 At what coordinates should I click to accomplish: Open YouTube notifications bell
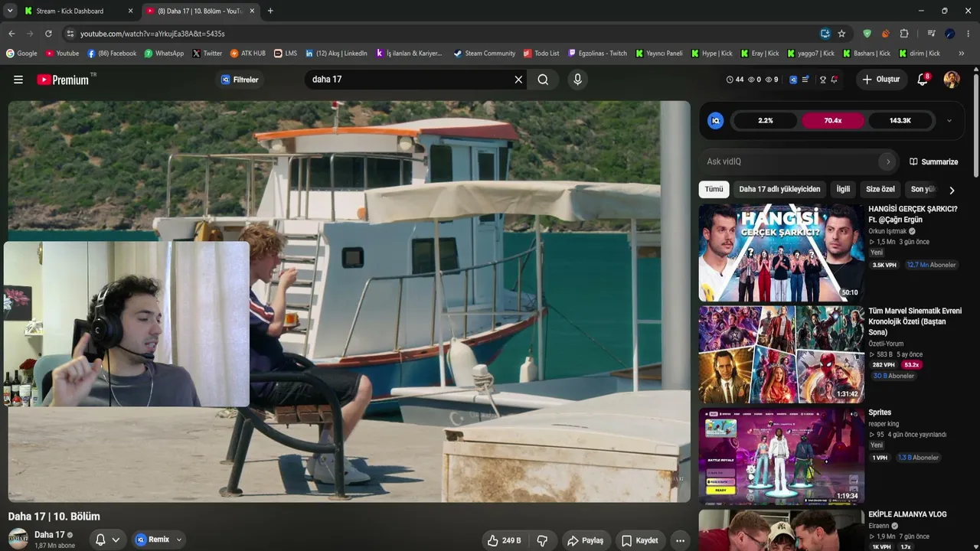[923, 80]
